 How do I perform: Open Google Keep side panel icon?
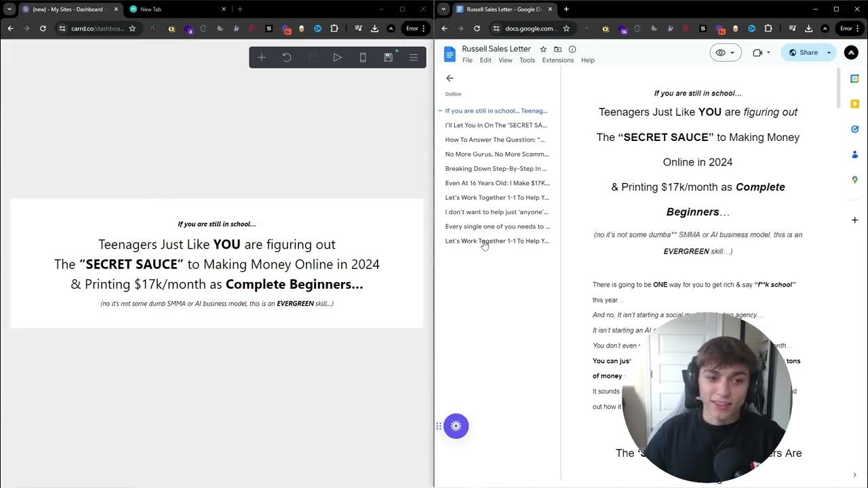click(x=854, y=104)
